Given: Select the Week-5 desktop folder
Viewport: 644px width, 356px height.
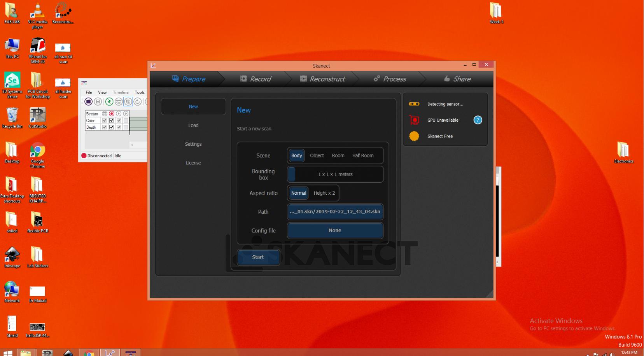Looking at the screenshot, I should (497, 14).
